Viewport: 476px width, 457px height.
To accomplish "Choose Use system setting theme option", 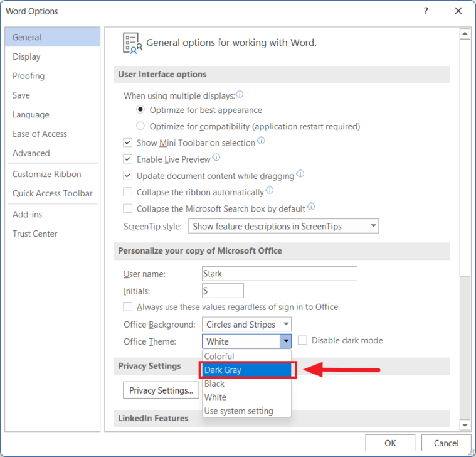I will click(x=246, y=411).
